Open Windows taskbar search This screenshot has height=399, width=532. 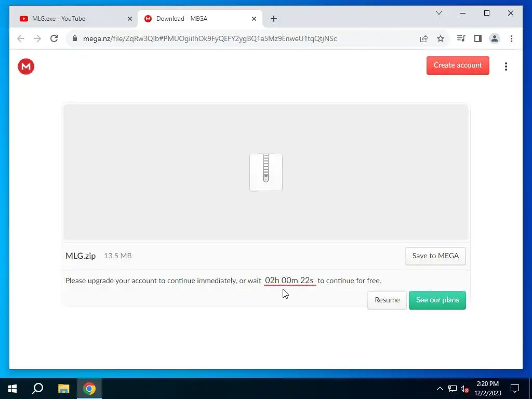coord(37,389)
